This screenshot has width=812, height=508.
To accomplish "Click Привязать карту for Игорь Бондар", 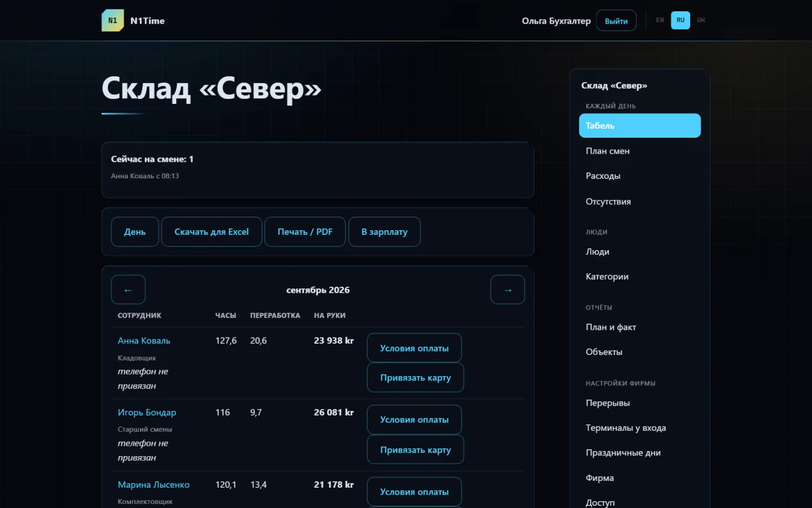I will (416, 450).
